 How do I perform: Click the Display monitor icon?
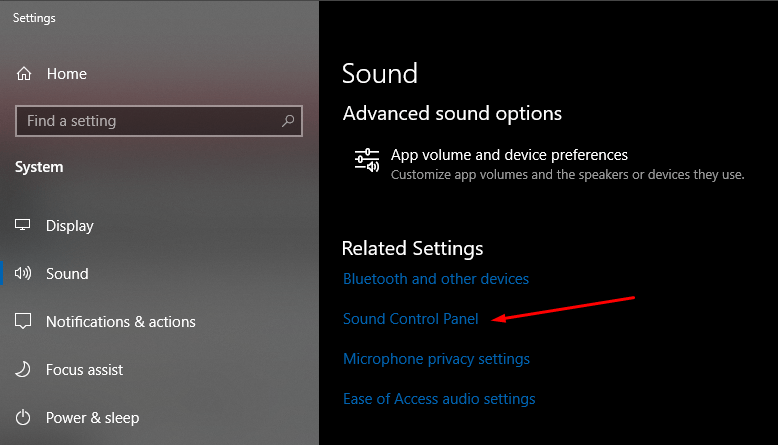[25, 226]
